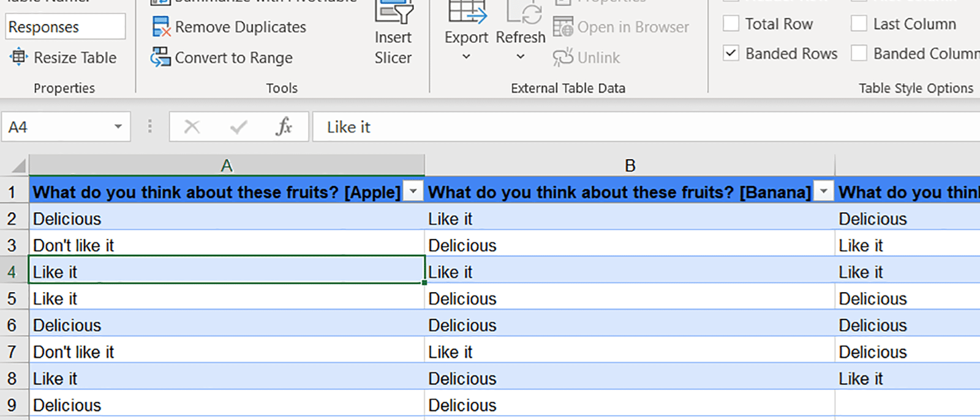Confirm the formula bar entry (checkmark)
Image resolution: width=980 pixels, height=420 pixels.
click(x=238, y=127)
